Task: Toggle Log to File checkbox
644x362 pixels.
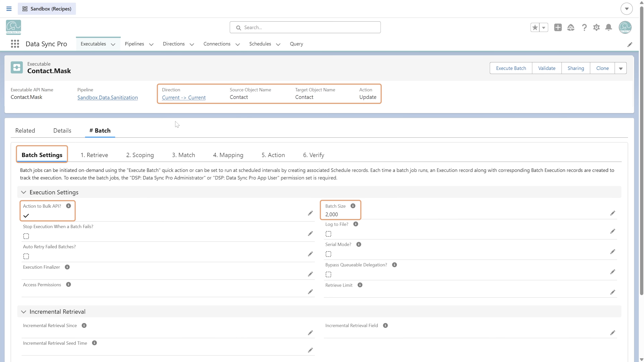Action: [x=328, y=234]
